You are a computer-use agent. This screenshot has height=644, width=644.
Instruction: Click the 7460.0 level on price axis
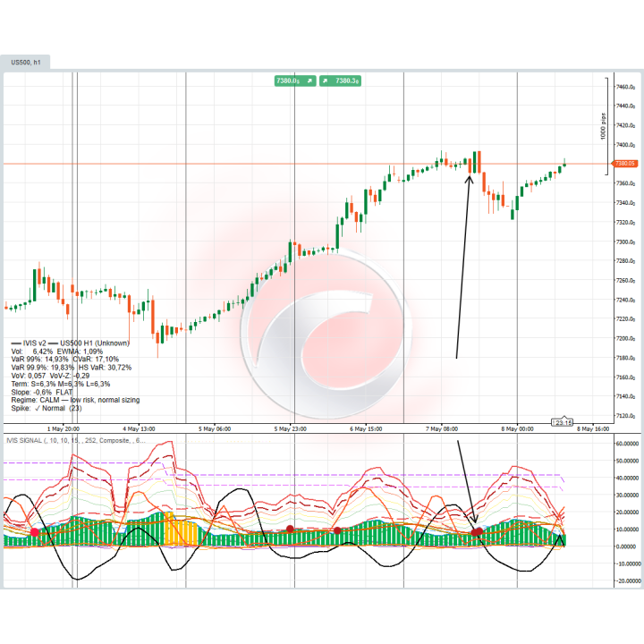click(625, 87)
